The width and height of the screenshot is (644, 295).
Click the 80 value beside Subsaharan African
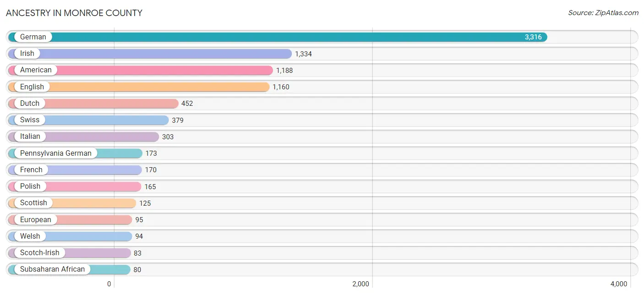pyautogui.click(x=137, y=270)
